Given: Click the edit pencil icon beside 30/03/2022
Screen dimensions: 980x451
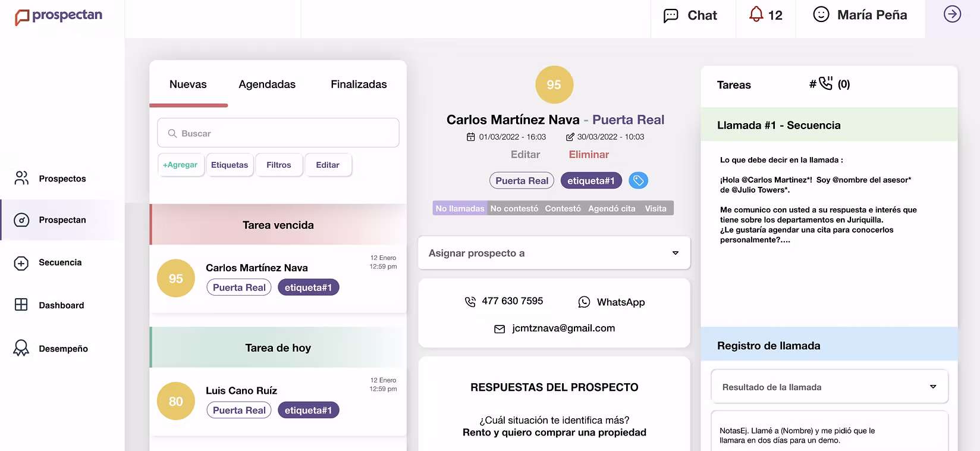Looking at the screenshot, I should (x=570, y=137).
